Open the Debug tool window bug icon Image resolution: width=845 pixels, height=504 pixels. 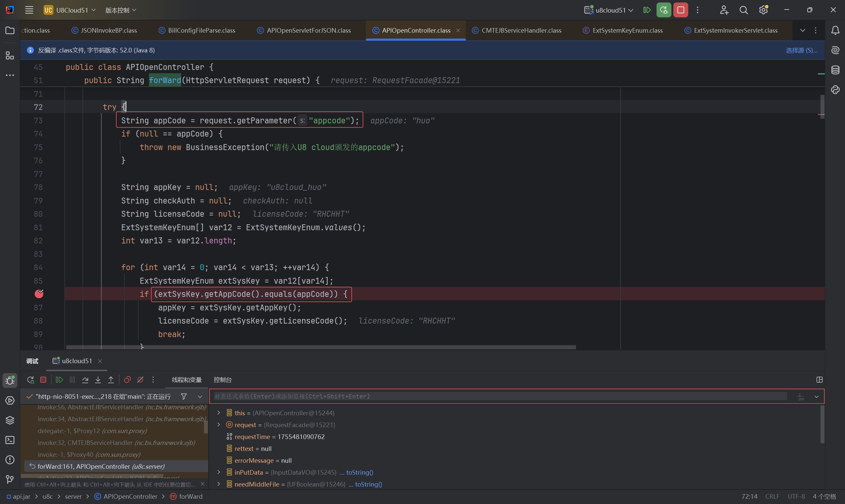pos(10,380)
